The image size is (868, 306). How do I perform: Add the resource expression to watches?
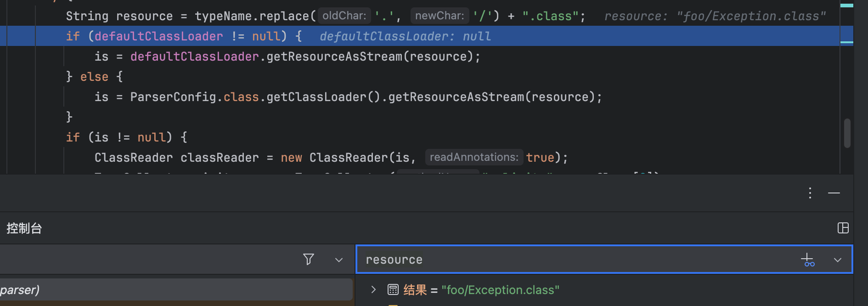[807, 260]
